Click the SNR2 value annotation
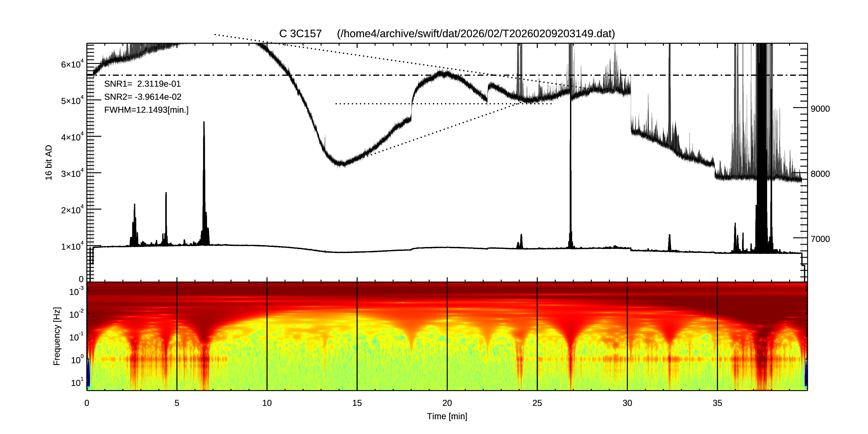This screenshot has height=434, width=868. 143,97
